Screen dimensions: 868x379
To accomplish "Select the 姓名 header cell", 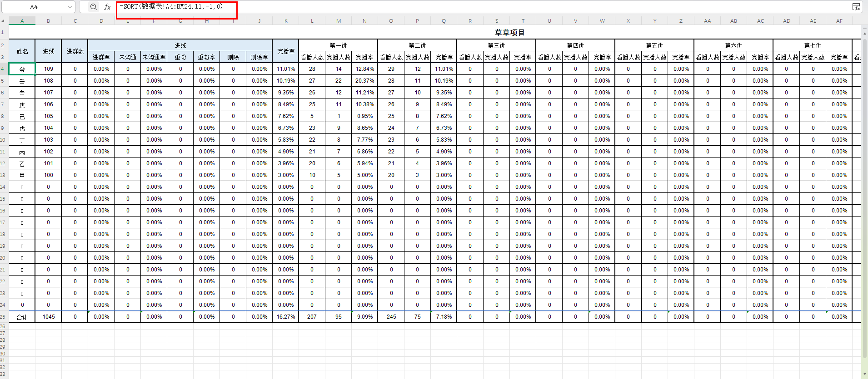I will click(x=22, y=51).
